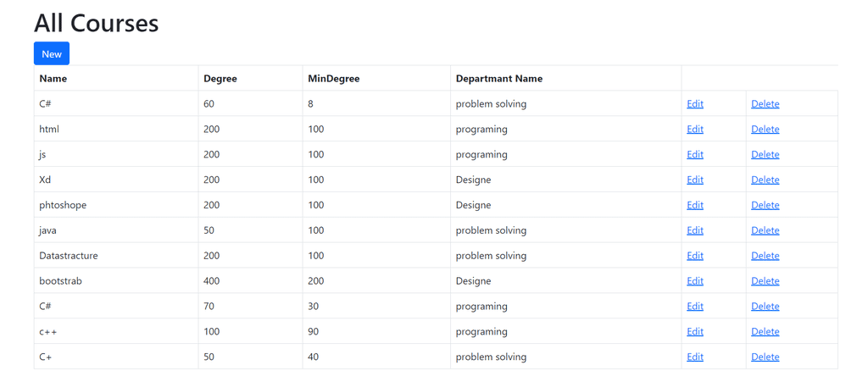868x382 pixels.
Task: Delete the phtoshope course
Action: pos(765,206)
